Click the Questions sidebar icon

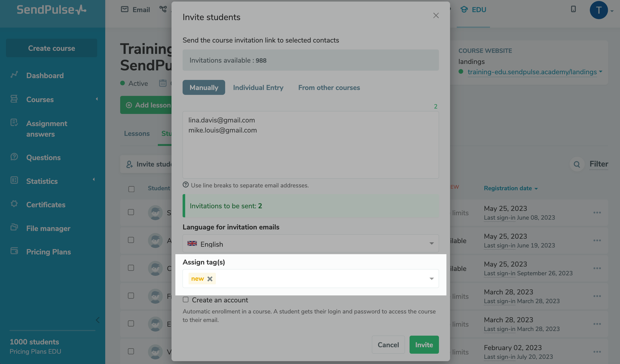click(x=14, y=157)
